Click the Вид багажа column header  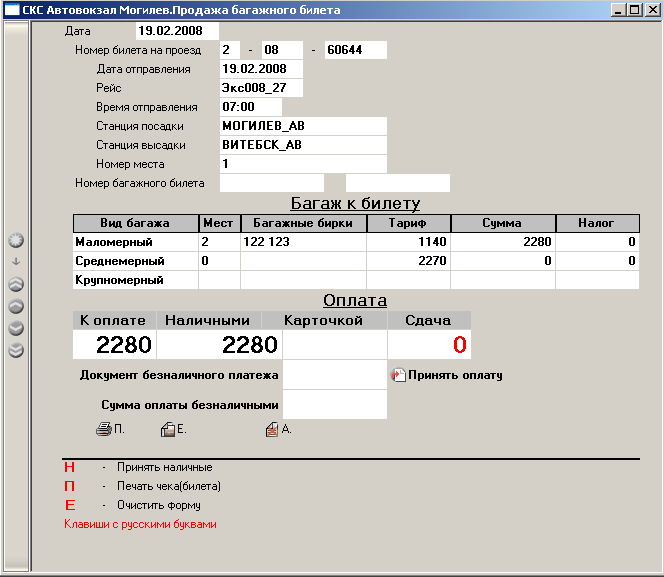click(136, 223)
